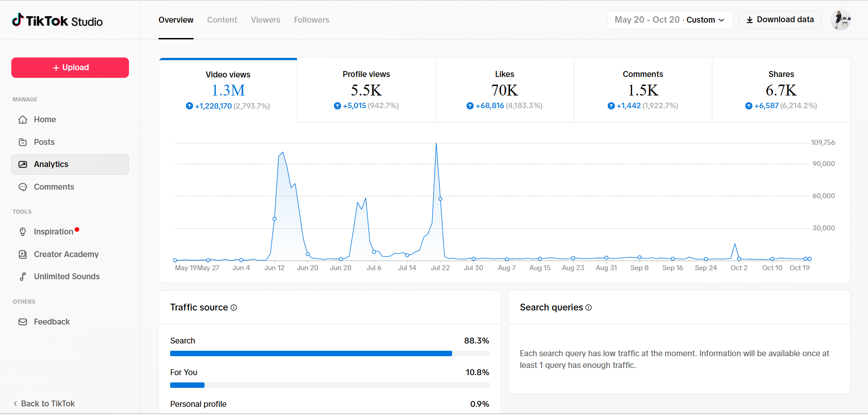Open the Posts section icon
The height and width of the screenshot is (415, 868).
(23, 142)
